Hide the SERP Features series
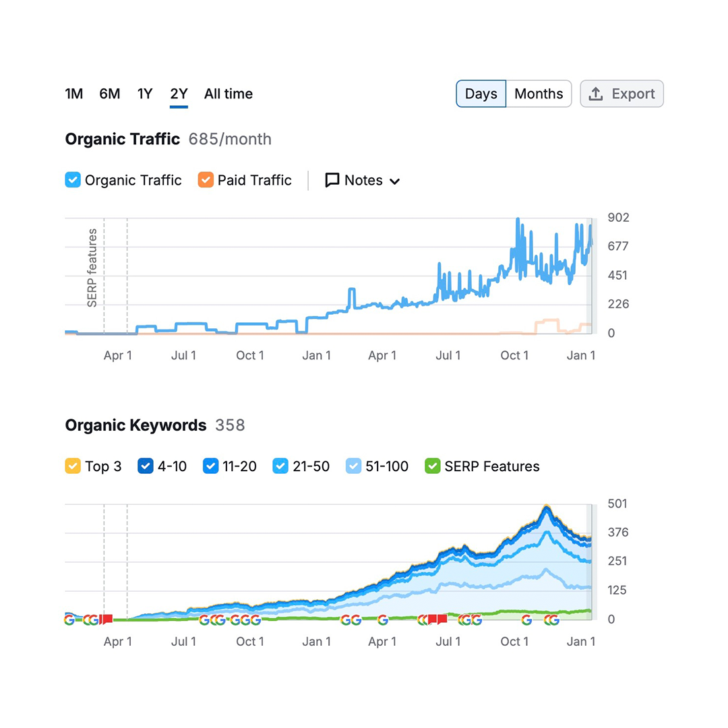This screenshot has height=728, width=728. 432,466
